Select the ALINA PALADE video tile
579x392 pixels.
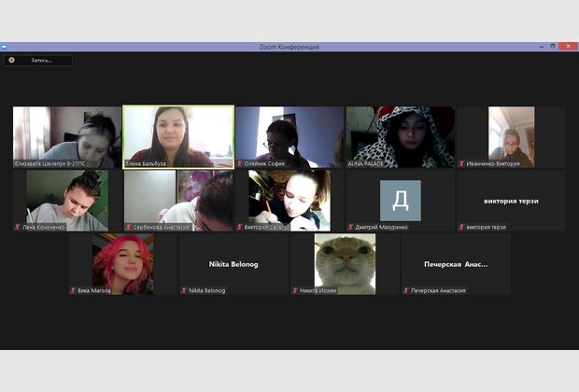401,137
